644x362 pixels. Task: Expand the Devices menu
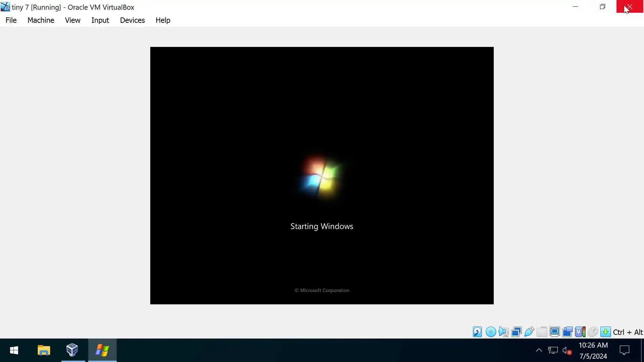pos(132,20)
